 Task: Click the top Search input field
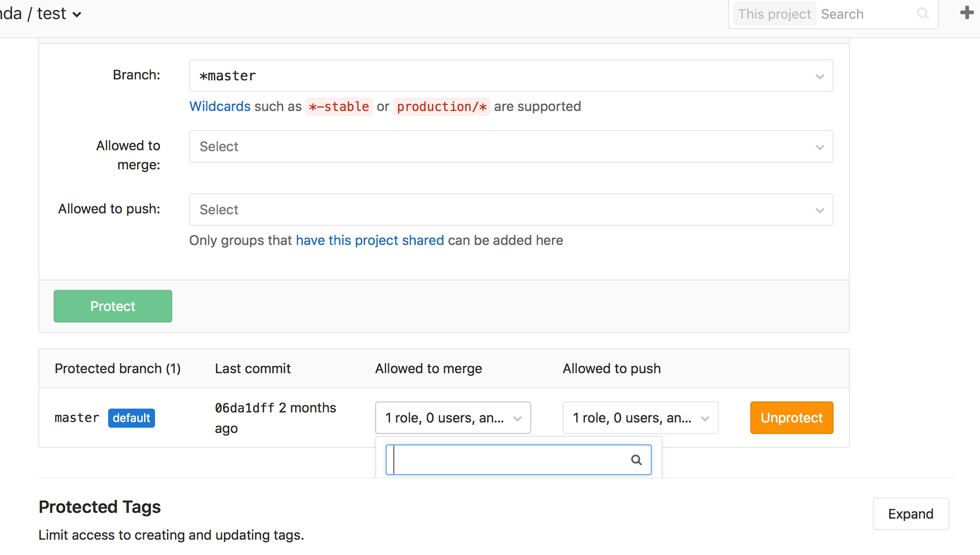coord(866,14)
